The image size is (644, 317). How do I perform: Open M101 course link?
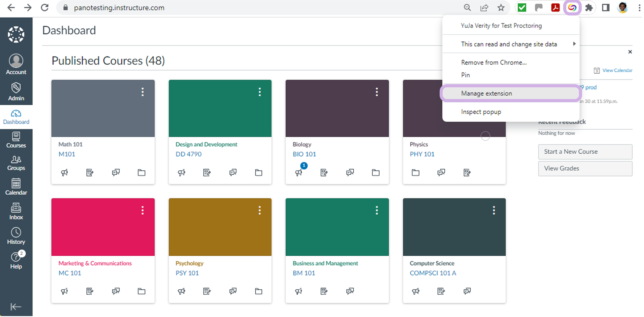click(x=67, y=154)
